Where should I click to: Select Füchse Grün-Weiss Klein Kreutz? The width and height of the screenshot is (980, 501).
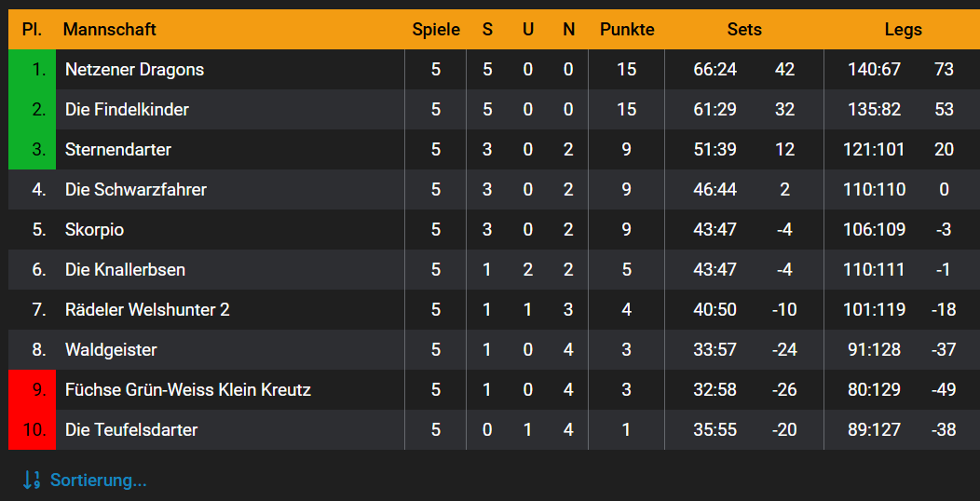click(188, 389)
